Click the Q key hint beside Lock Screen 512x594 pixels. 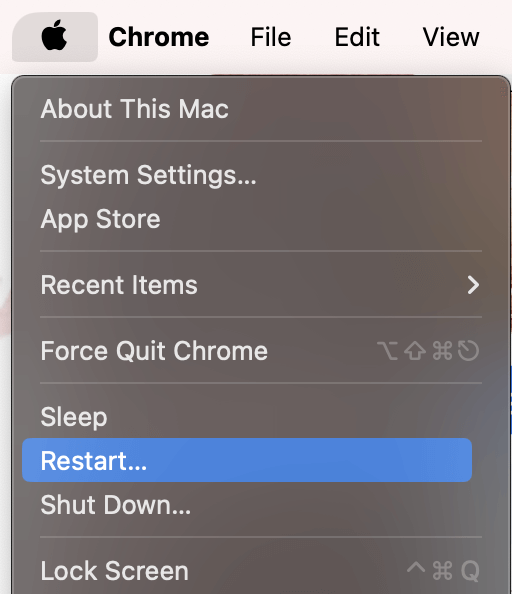[470, 571]
